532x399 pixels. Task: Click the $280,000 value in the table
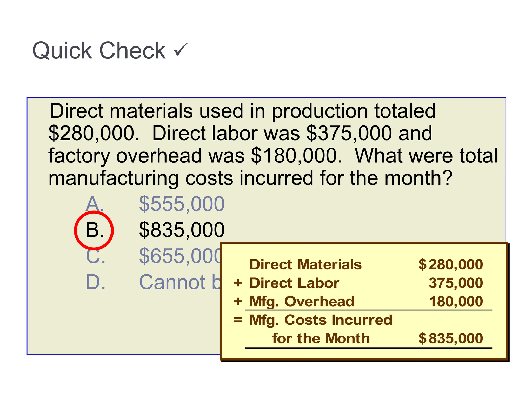point(450,264)
